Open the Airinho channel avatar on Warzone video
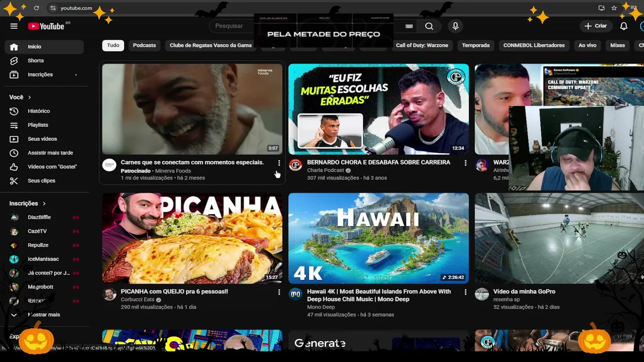 [x=481, y=165]
